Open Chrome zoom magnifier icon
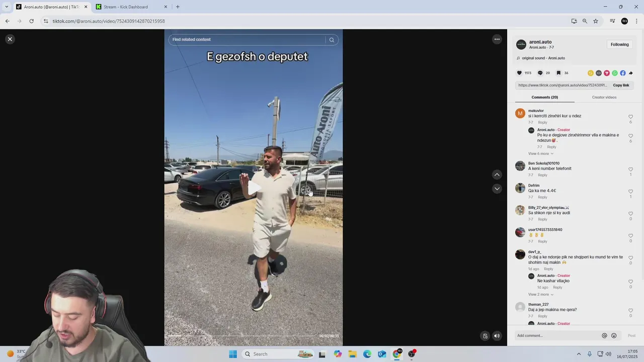 tap(585, 21)
